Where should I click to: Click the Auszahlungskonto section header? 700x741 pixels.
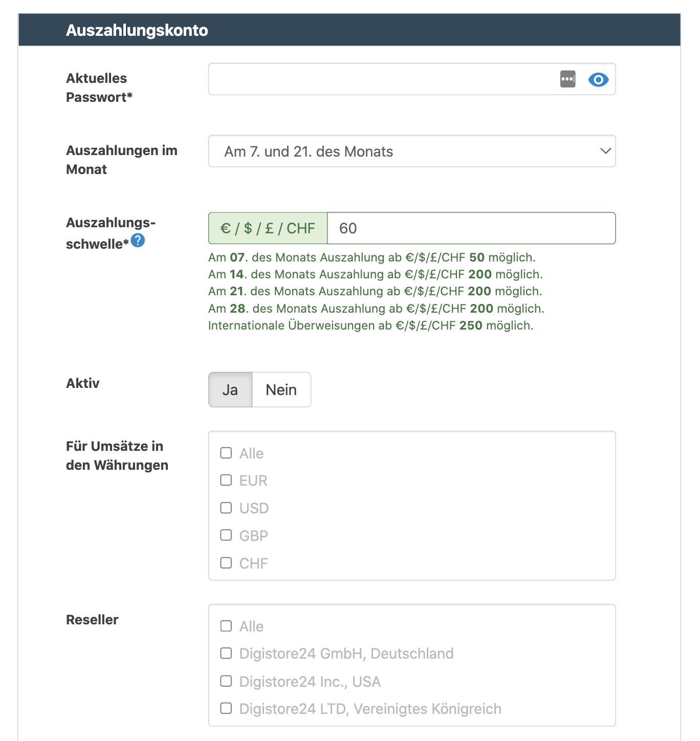[137, 30]
